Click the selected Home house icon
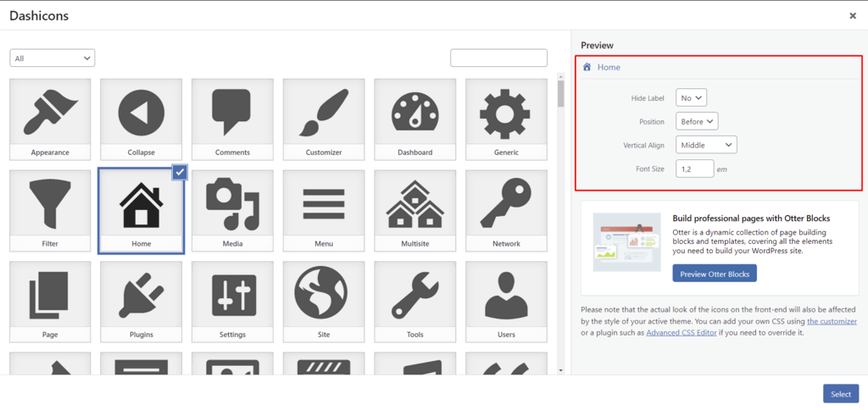 (x=142, y=210)
